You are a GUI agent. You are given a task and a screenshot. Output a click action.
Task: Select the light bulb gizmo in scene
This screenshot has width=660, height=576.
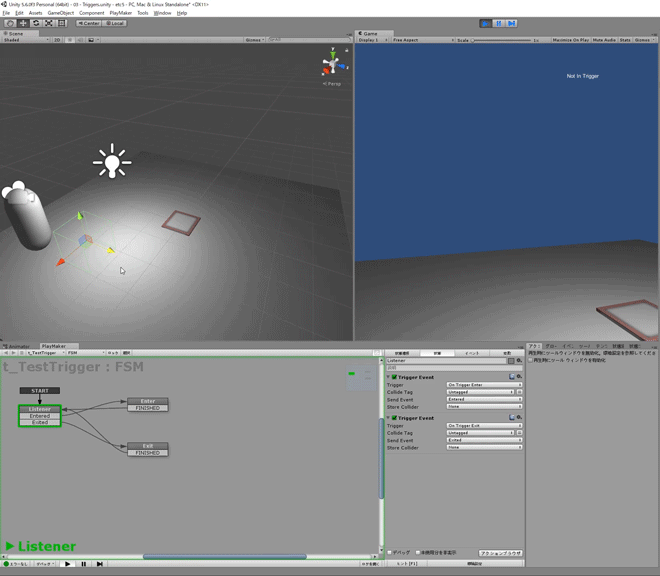coord(112,162)
